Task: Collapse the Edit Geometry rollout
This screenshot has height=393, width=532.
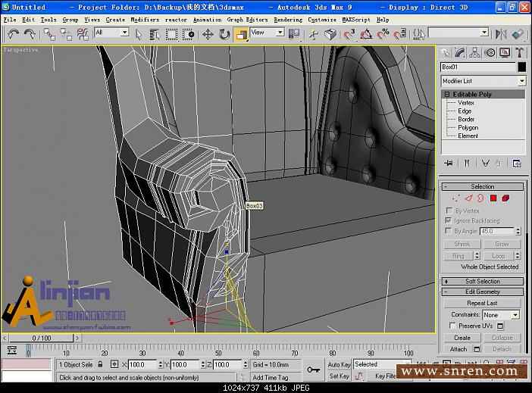Action: pos(482,292)
